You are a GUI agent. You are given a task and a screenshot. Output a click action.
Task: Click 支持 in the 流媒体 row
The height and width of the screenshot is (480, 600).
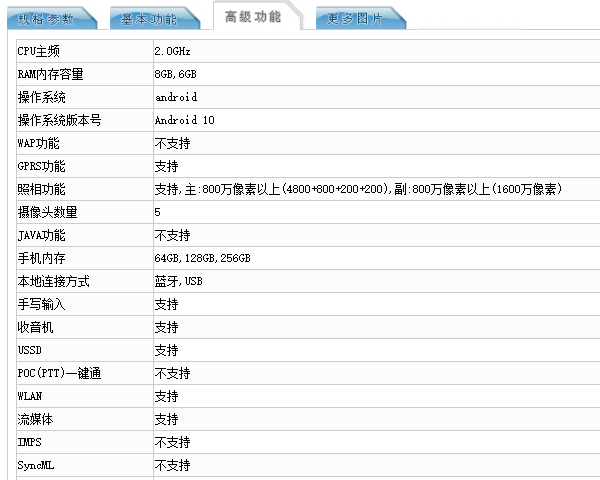166,419
